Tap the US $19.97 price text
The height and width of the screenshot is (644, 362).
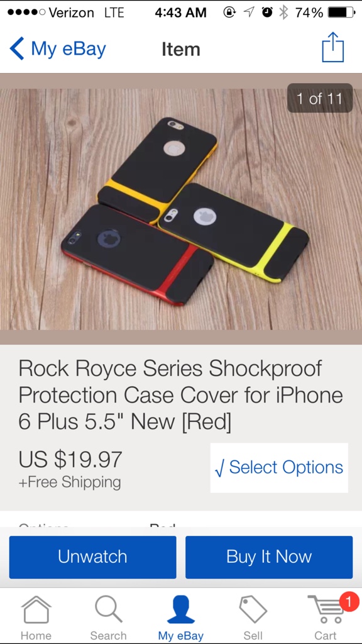(x=70, y=459)
